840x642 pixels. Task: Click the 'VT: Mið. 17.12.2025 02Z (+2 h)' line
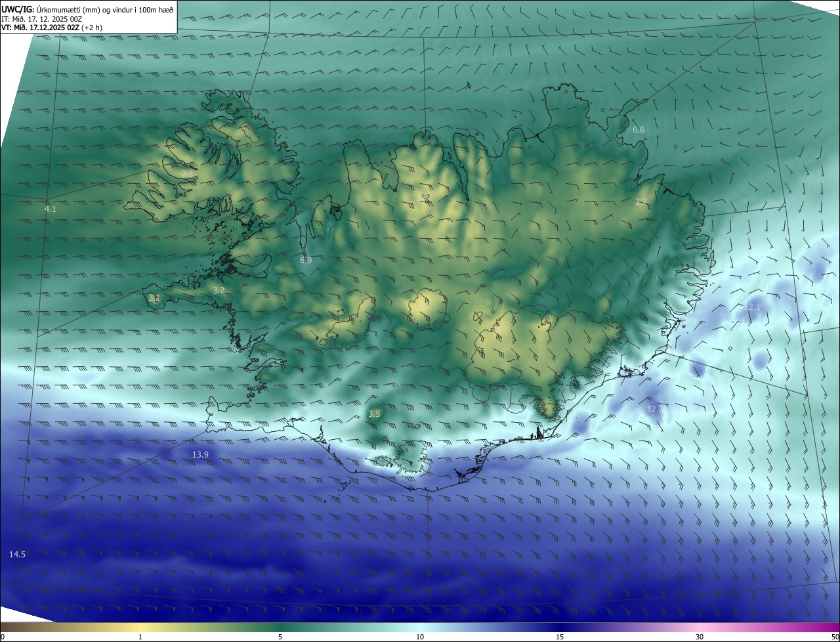[x=52, y=28]
